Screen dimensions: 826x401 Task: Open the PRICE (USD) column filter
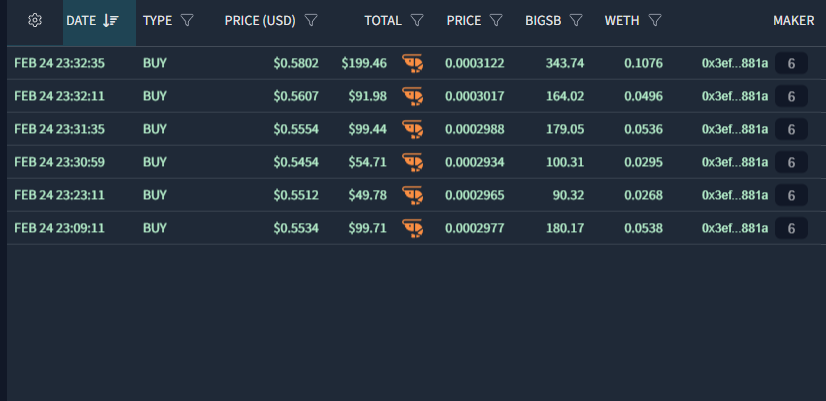click(311, 21)
